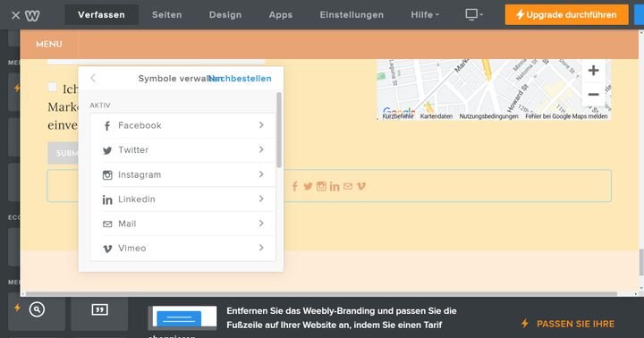
Task: Expand the Twitter row chevron
Action: point(261,149)
